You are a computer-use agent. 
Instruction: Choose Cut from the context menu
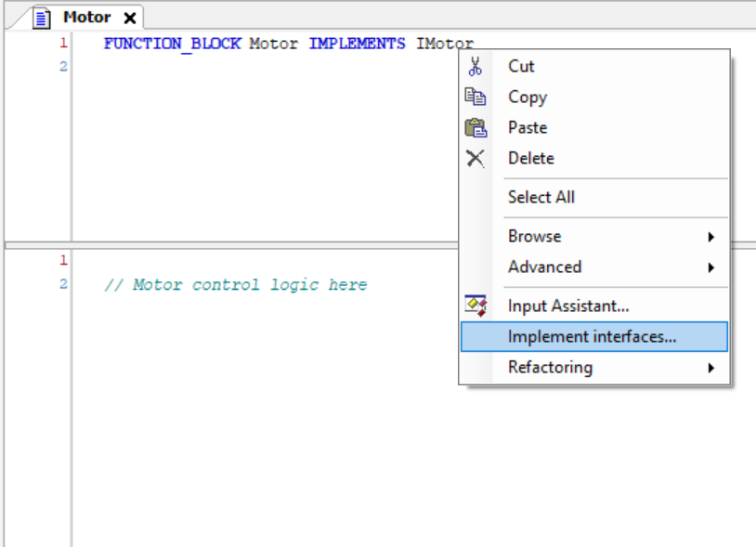(594, 67)
